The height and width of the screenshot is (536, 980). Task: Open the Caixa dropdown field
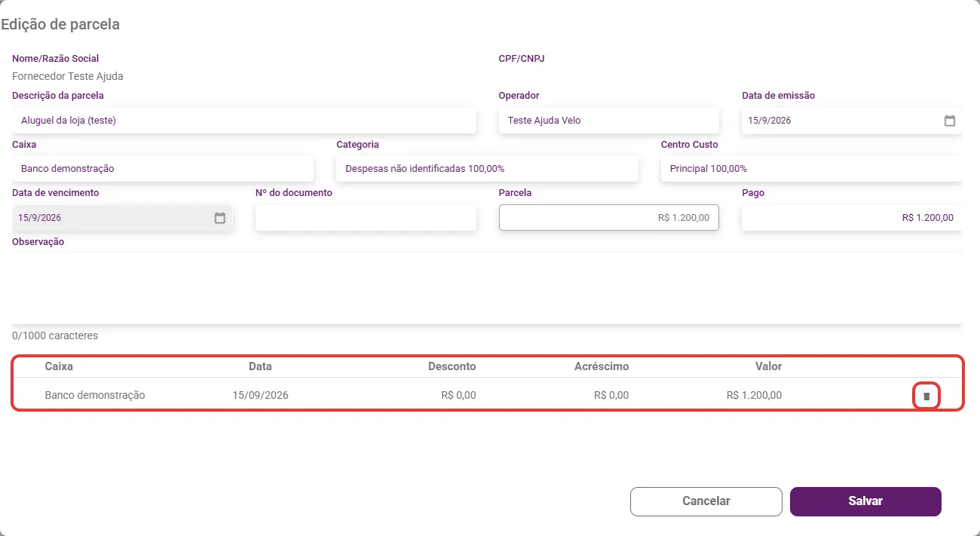(x=163, y=169)
